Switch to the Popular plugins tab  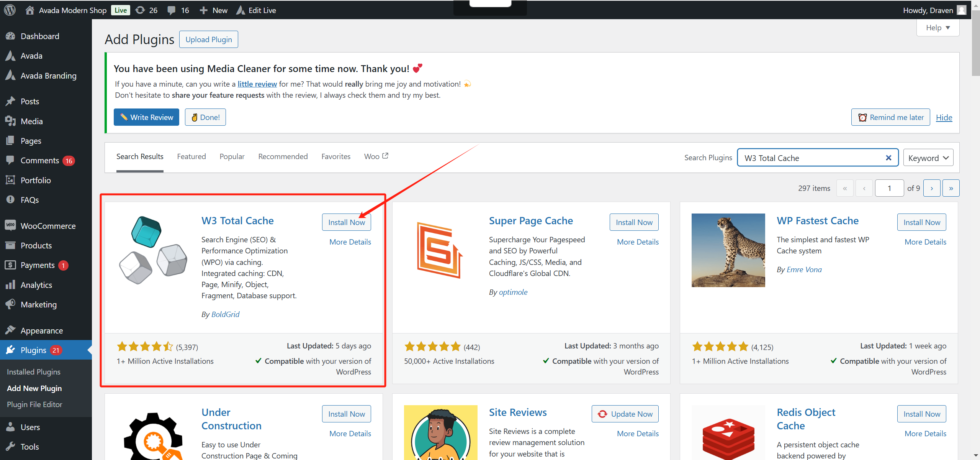232,156
